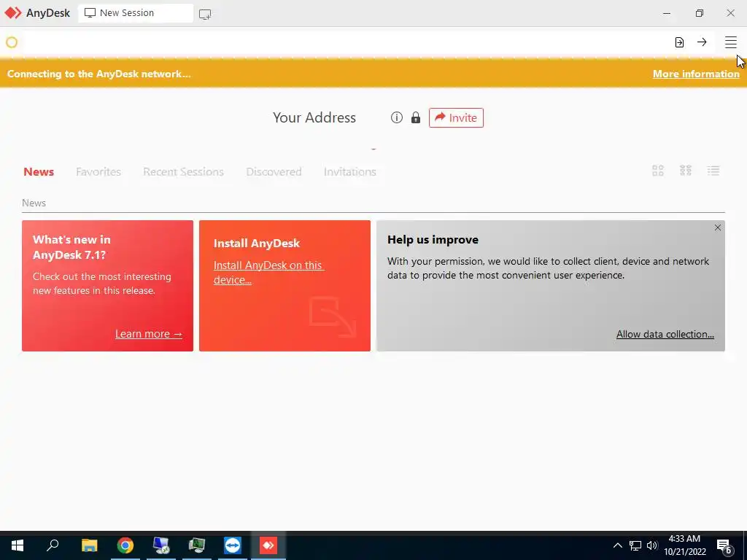Click the Install AnyDesk card heading

coord(257,244)
